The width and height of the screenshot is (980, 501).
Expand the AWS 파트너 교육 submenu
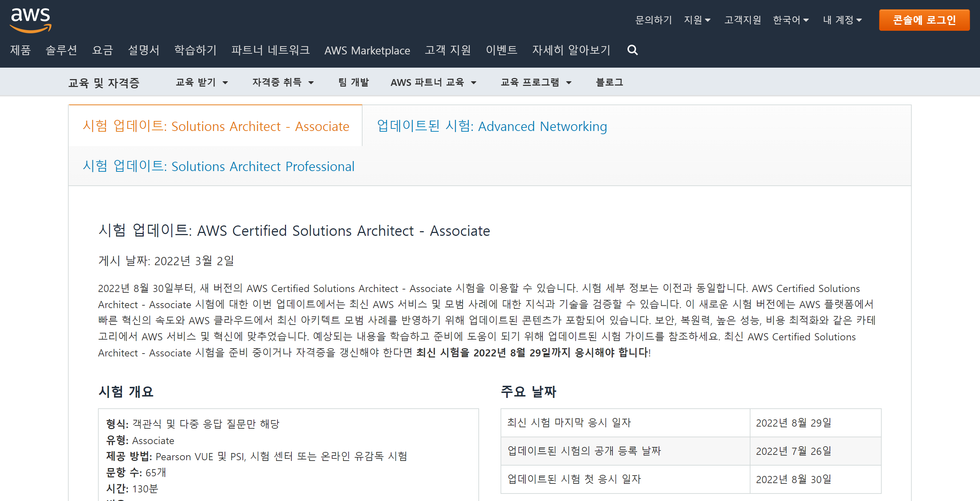(x=433, y=82)
